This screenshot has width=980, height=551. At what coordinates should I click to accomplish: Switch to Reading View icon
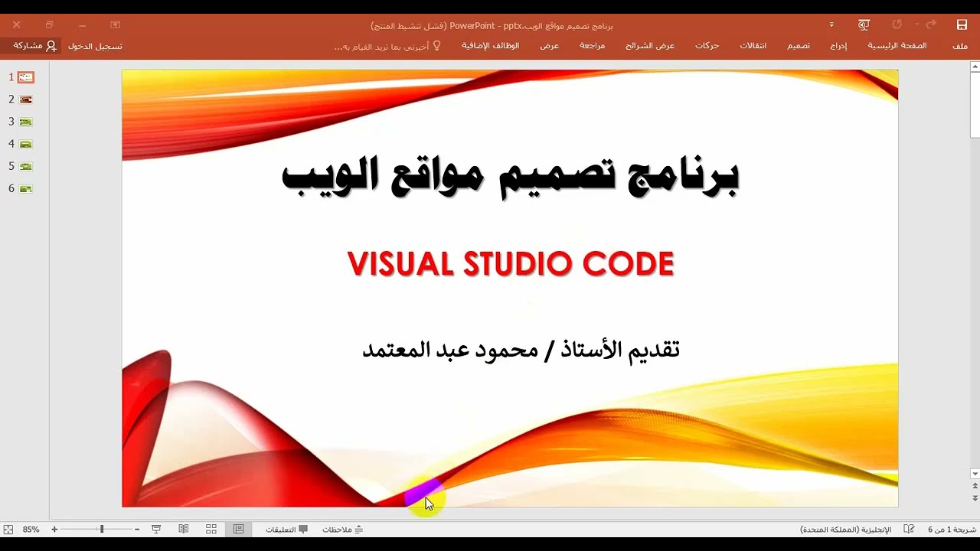[x=184, y=529]
